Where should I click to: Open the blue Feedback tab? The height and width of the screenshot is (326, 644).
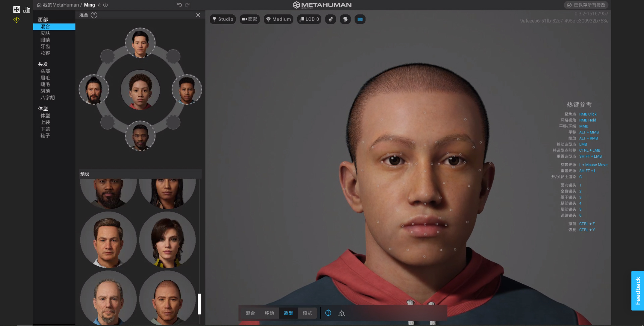[638, 290]
